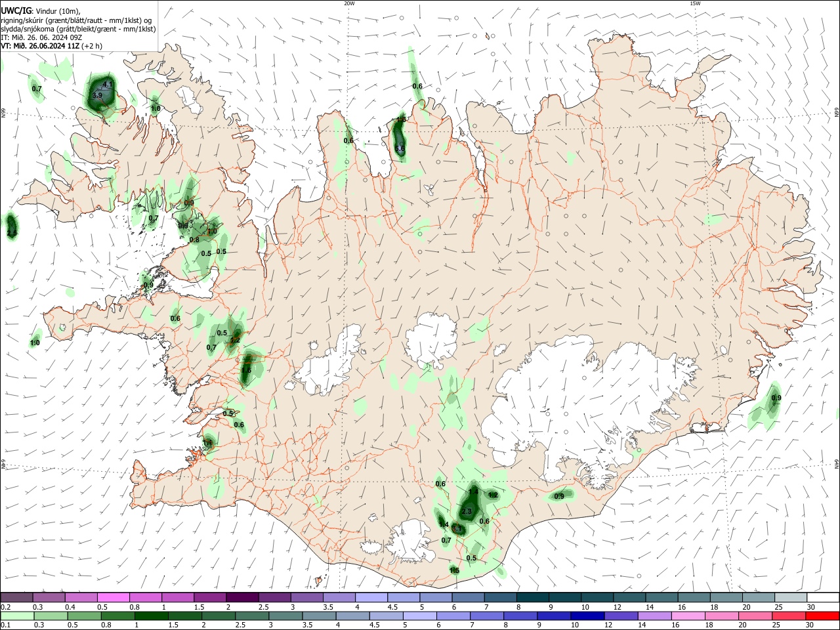Viewport: 840px width, 630px height.
Task: Click the 'Vindur (10m),' text in the title
Action: click(x=58, y=10)
